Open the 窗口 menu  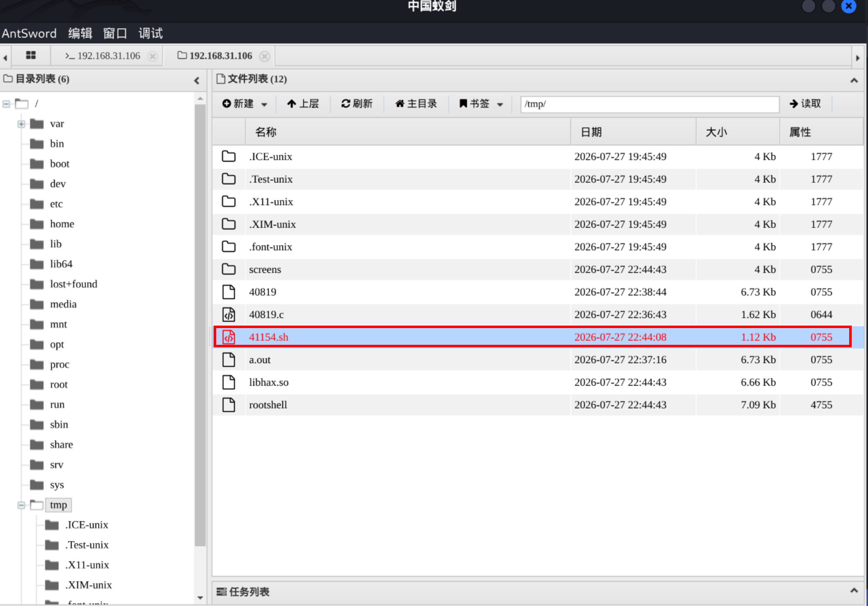(115, 33)
